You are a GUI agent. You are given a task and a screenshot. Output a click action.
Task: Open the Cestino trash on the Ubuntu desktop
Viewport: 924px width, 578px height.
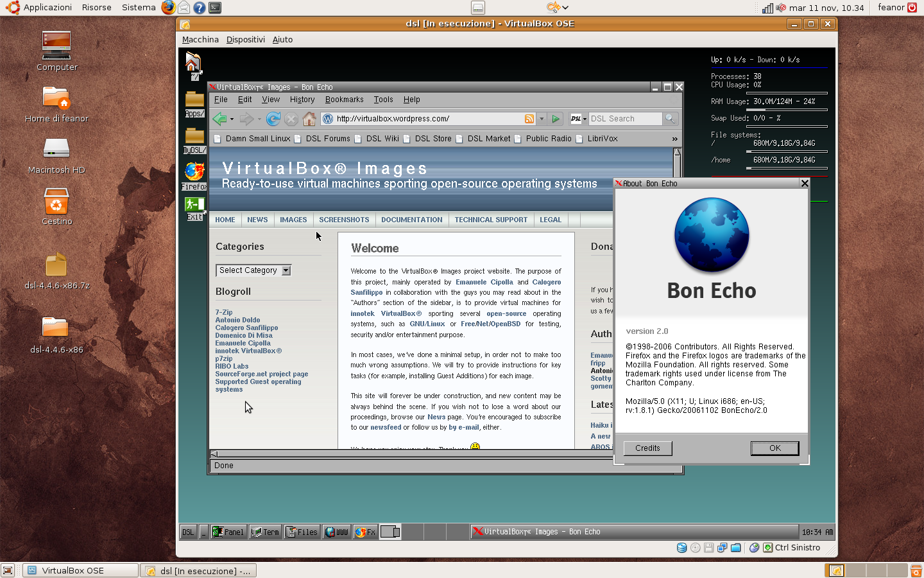(56, 204)
